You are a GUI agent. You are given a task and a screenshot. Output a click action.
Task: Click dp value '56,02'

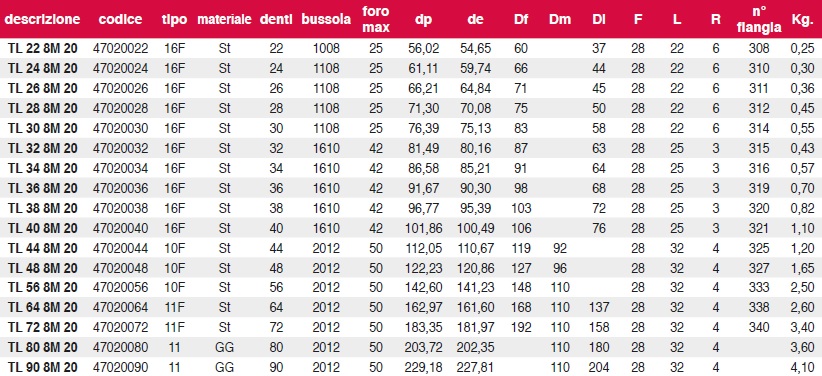(423, 49)
